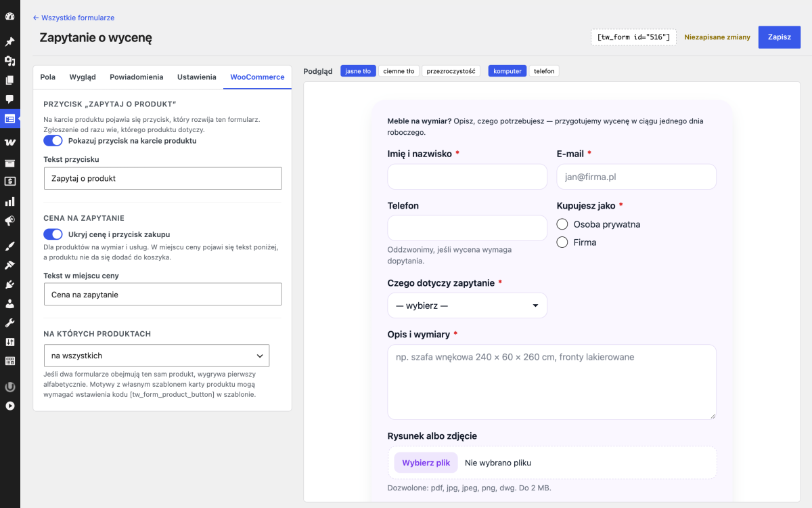
Task: Select the 'Firma' radio button
Action: [562, 242]
